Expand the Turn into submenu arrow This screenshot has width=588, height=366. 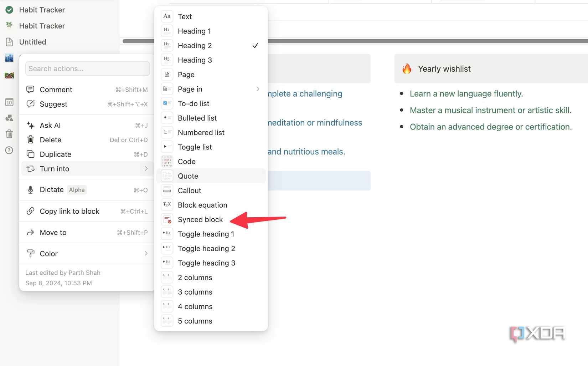(x=146, y=169)
